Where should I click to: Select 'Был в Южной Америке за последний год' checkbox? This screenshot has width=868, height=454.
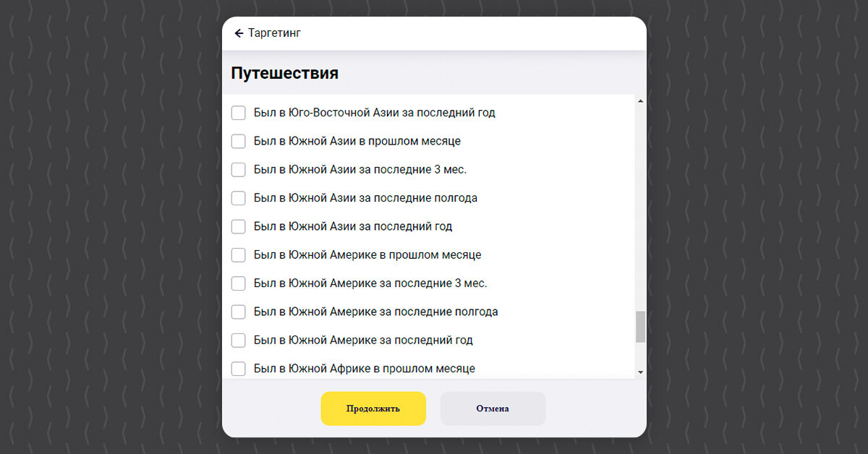pyautogui.click(x=238, y=340)
